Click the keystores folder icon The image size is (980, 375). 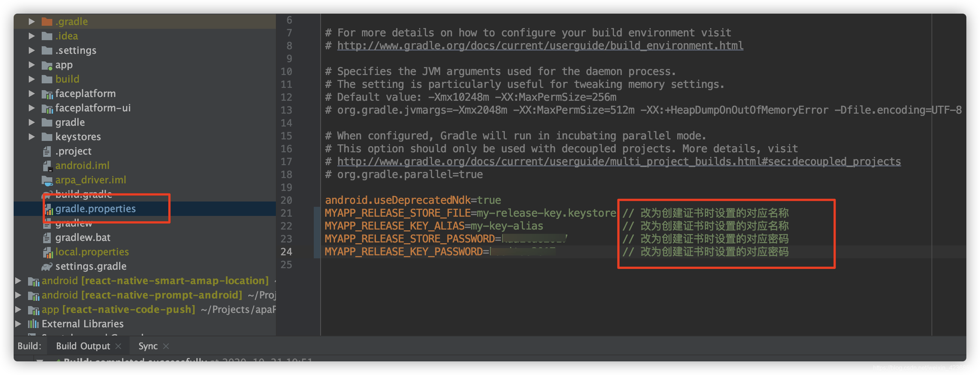tap(47, 137)
